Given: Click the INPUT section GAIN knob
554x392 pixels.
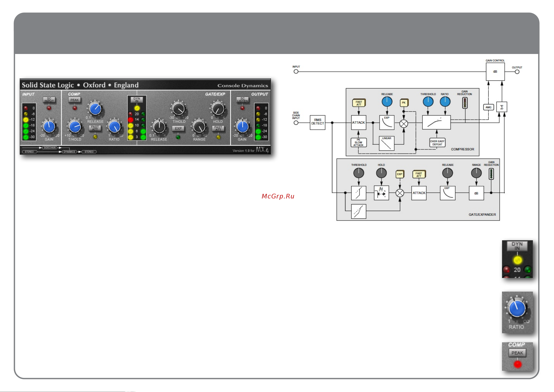Looking at the screenshot, I should [49, 127].
